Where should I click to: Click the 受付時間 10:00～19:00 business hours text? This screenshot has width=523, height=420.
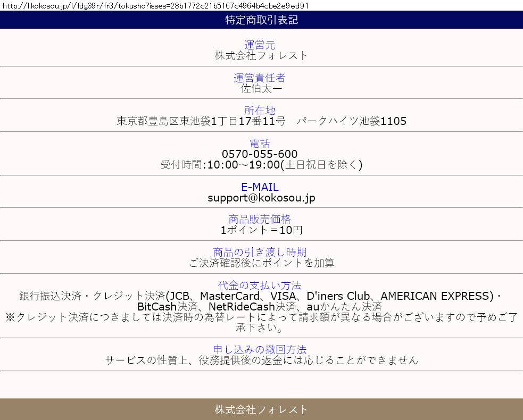click(x=261, y=165)
